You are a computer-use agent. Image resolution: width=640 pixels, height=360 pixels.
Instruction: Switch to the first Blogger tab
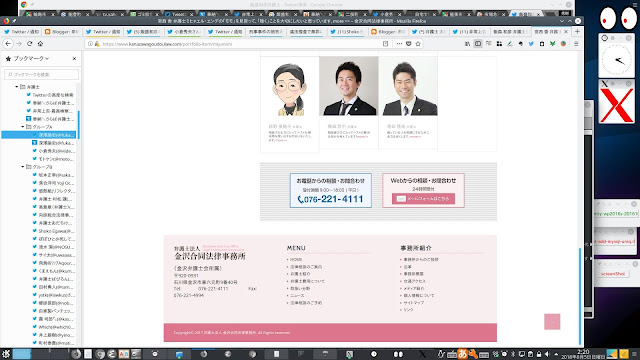(x=62, y=32)
